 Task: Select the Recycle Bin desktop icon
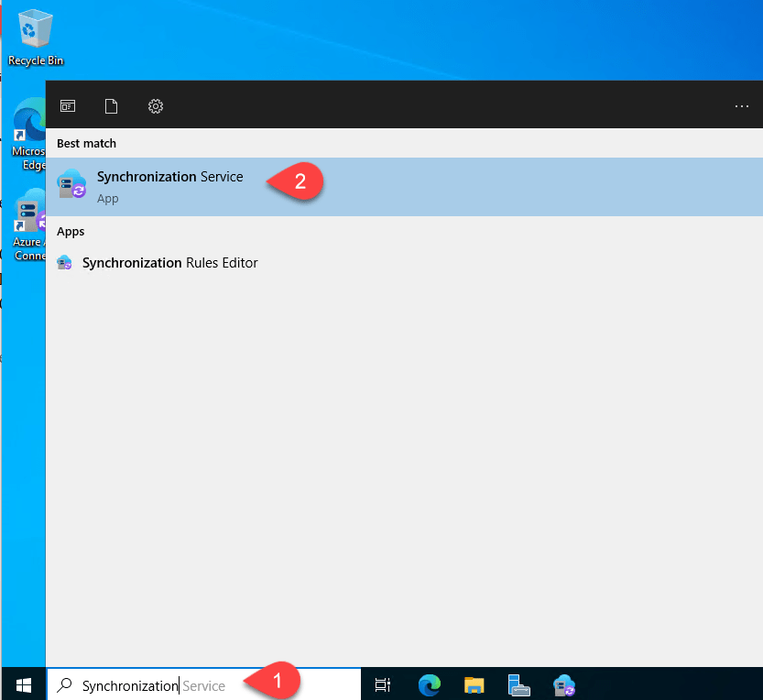pos(36,37)
